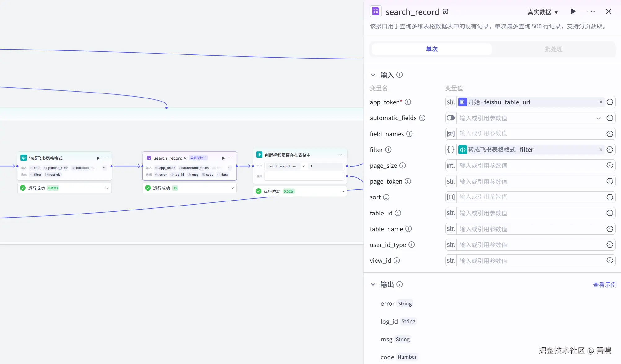Click reference picker icon for page_size field
Viewport: 621px width, 364px height.
[x=610, y=166]
